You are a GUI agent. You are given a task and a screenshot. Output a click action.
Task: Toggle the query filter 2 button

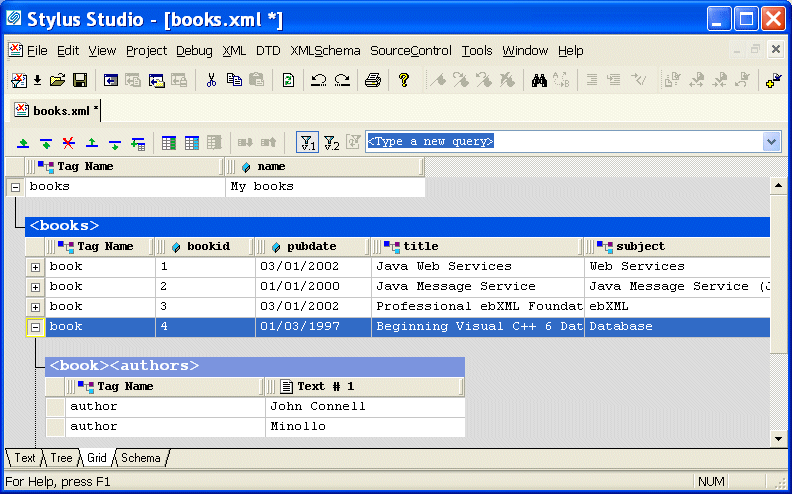click(x=331, y=143)
